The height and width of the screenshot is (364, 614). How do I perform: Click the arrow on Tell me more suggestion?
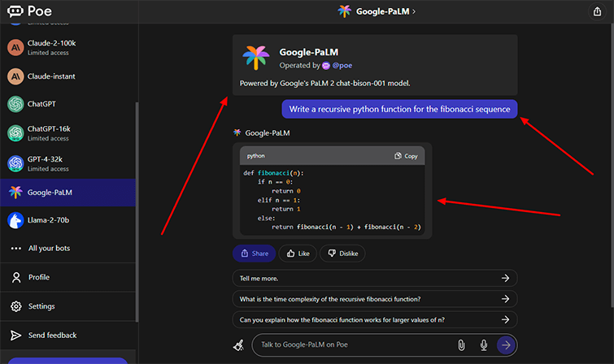[x=505, y=279]
